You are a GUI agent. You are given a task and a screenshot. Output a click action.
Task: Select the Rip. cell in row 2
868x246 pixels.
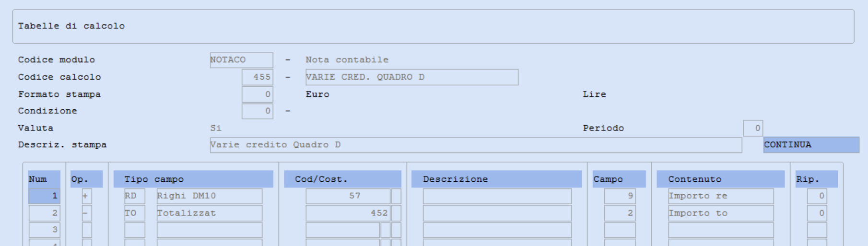817,213
